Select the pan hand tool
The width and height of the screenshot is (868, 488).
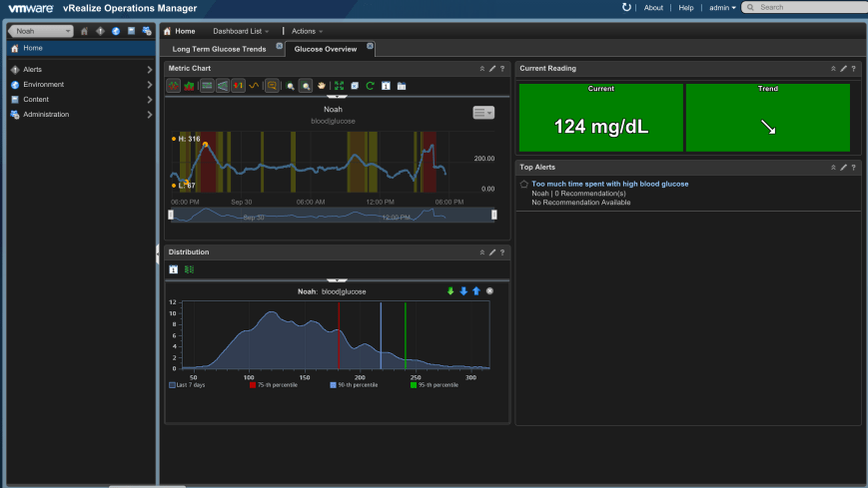tap(321, 86)
